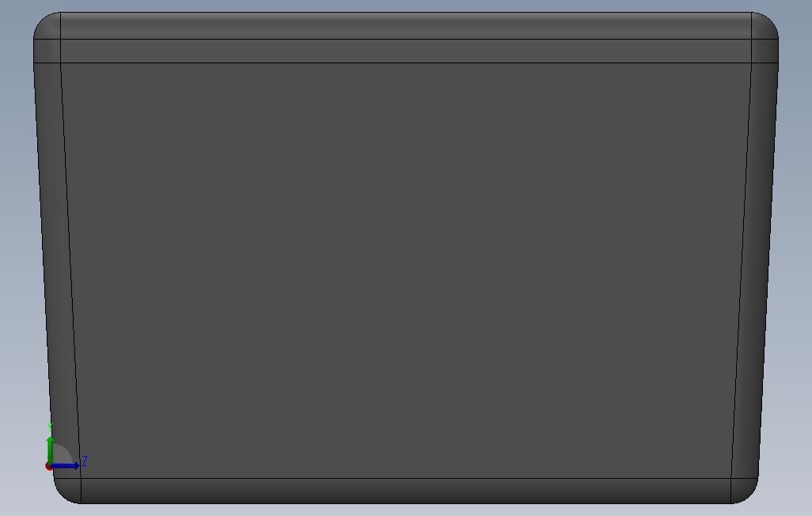Click the blue Z axis arrow of triad
The height and width of the screenshot is (516, 812).
click(x=65, y=466)
